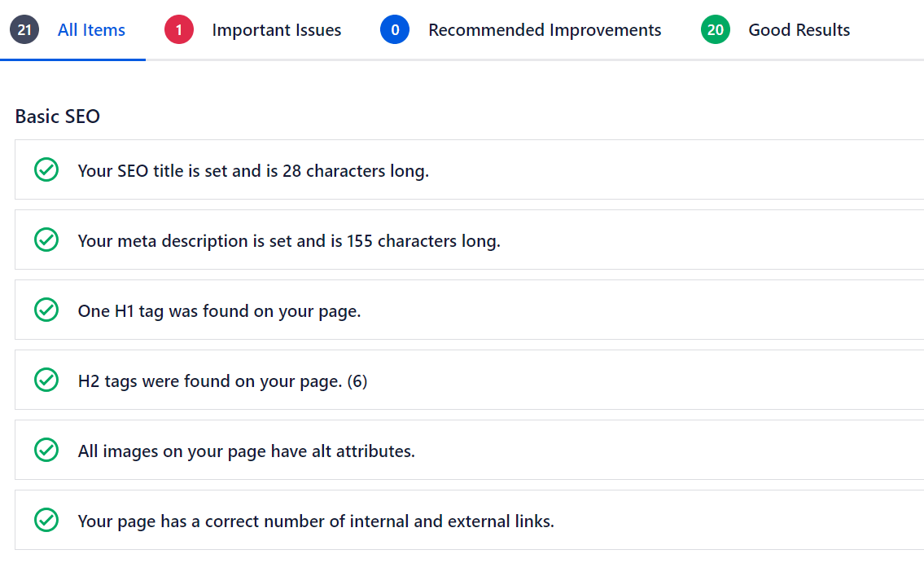Viewport: 924px width, 563px height.
Task: Click the blue badge showing 0 improvements
Action: click(x=395, y=29)
